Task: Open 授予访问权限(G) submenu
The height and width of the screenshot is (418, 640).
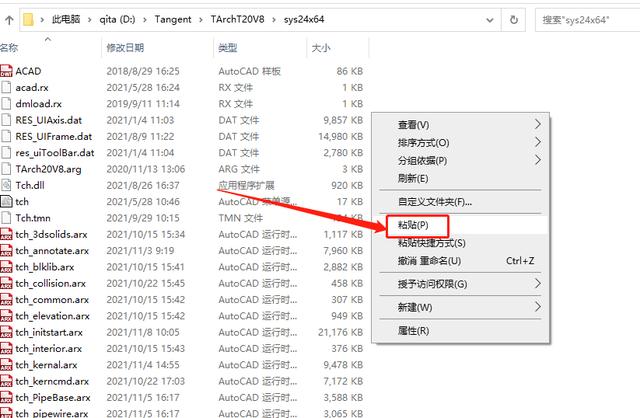Action: (x=460, y=284)
